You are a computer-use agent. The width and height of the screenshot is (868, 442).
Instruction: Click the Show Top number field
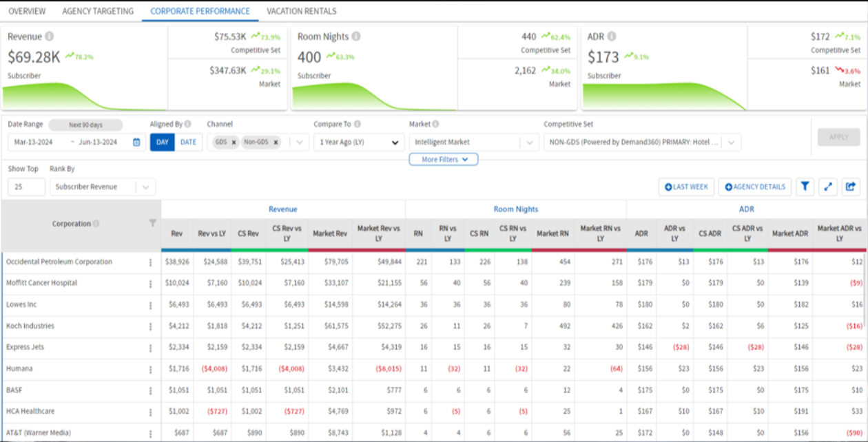pos(26,187)
